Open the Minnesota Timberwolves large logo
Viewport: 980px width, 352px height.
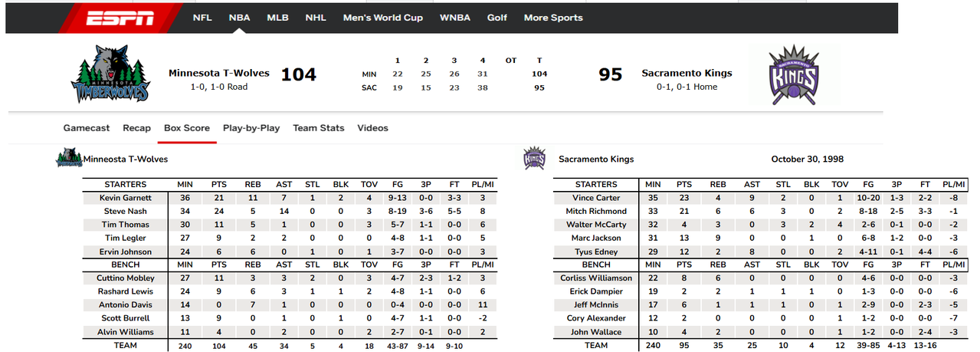tap(110, 74)
